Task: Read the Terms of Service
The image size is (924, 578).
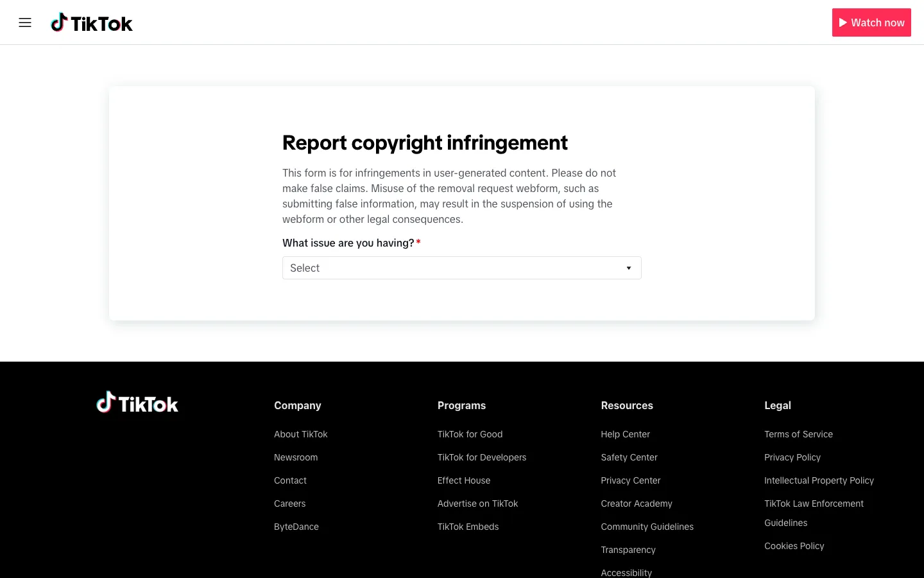Action: (x=799, y=434)
